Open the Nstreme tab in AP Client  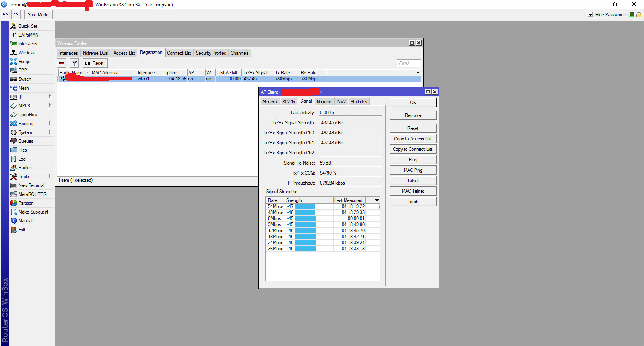(x=324, y=102)
